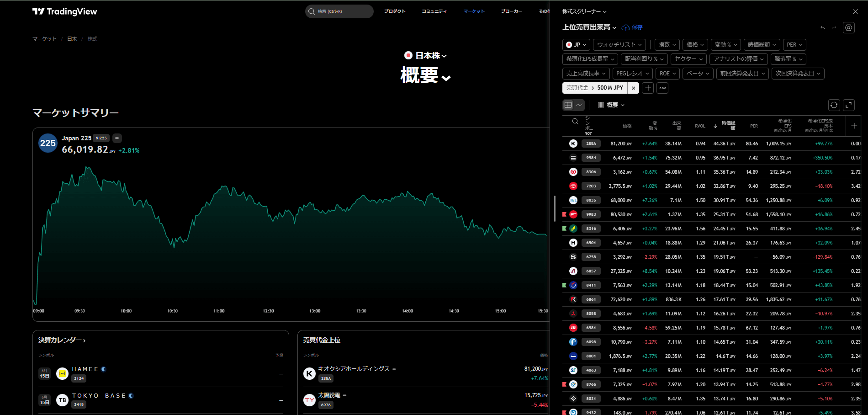Image resolution: width=868 pixels, height=415 pixels.
Task: Open the アナリストの評価 filter
Action: point(738,59)
